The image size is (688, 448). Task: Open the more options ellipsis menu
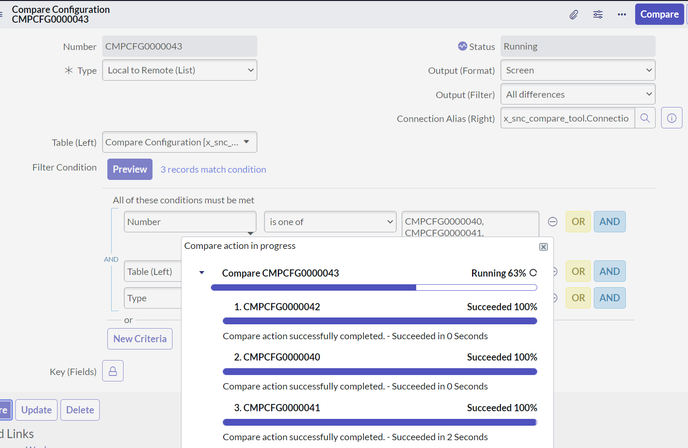click(621, 15)
